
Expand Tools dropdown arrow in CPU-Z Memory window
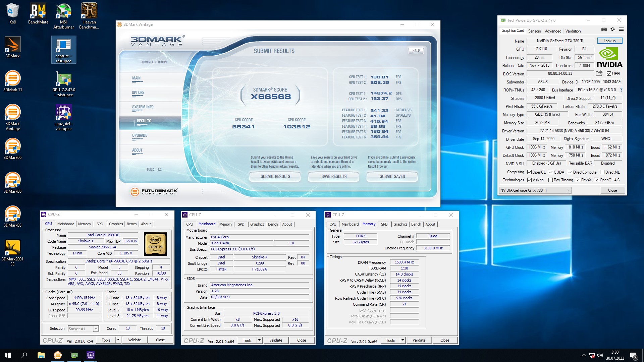point(402,340)
